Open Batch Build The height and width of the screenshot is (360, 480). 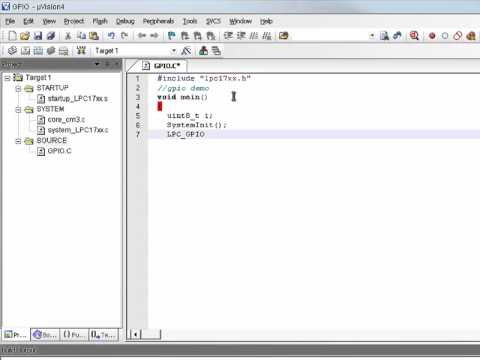click(51, 51)
